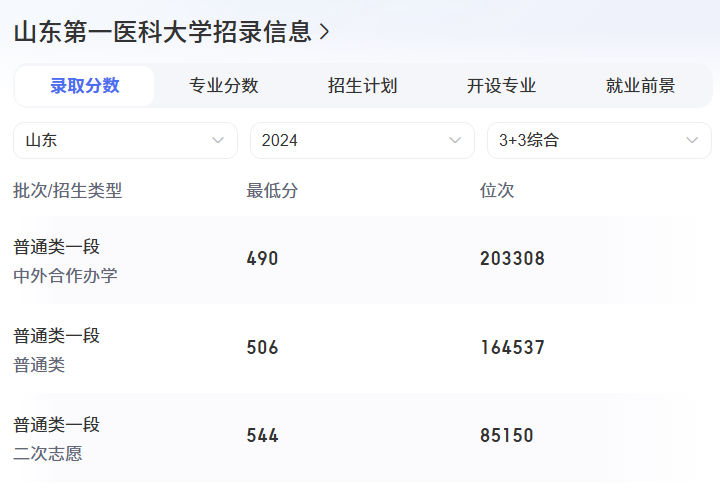The width and height of the screenshot is (720, 490).
Task: View the 就业前景 tab
Action: [x=640, y=86]
